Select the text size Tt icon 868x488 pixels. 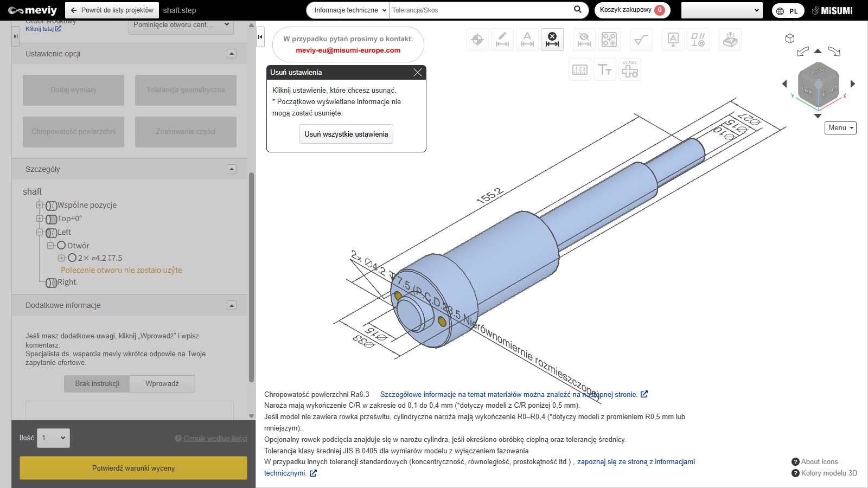tap(605, 70)
